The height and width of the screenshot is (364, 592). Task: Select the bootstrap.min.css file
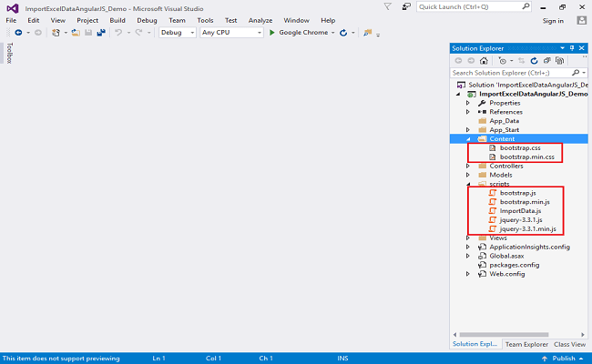527,157
